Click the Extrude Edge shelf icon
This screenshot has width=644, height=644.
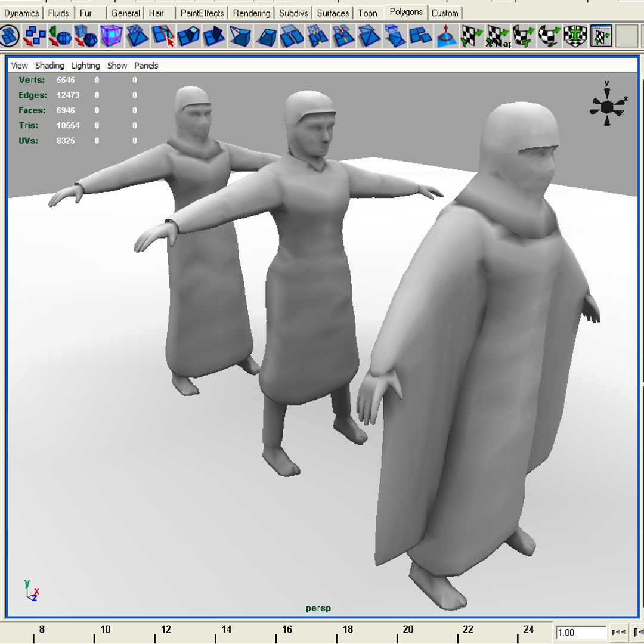click(x=214, y=36)
